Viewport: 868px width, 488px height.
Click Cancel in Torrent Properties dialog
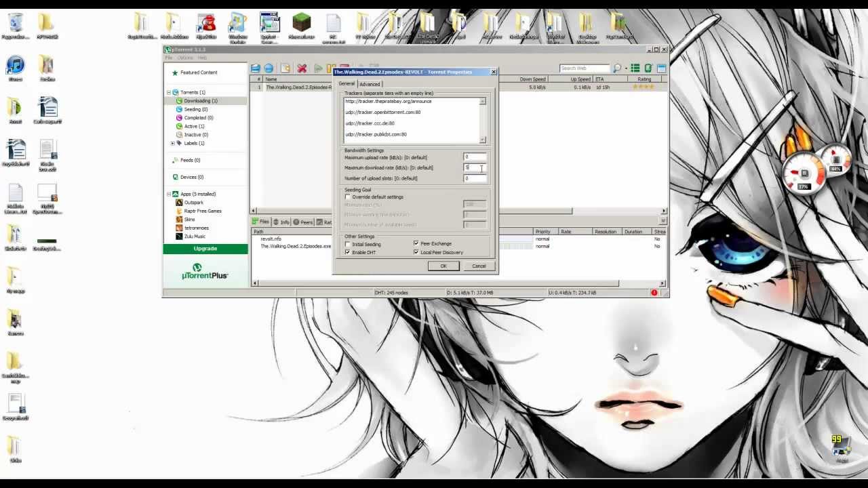click(479, 266)
